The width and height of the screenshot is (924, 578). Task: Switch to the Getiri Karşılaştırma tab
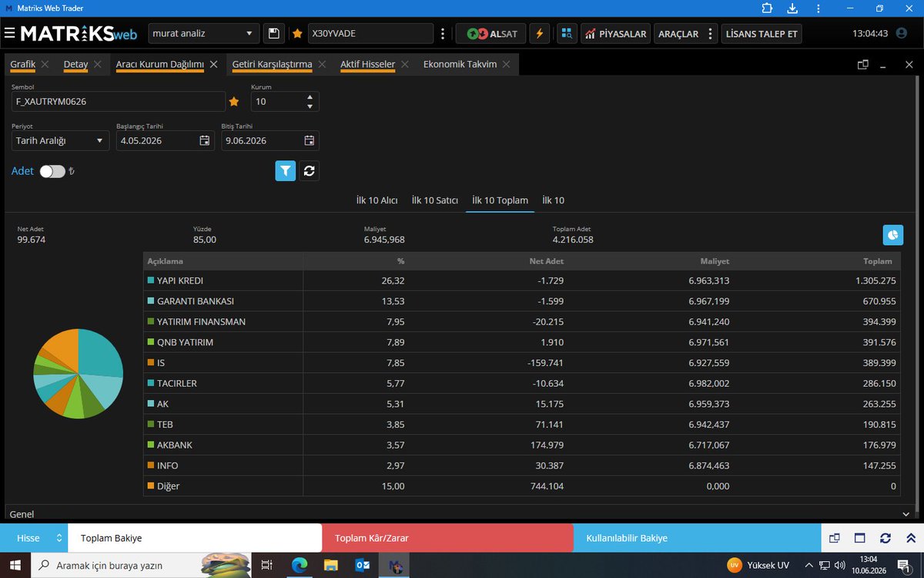click(x=272, y=64)
